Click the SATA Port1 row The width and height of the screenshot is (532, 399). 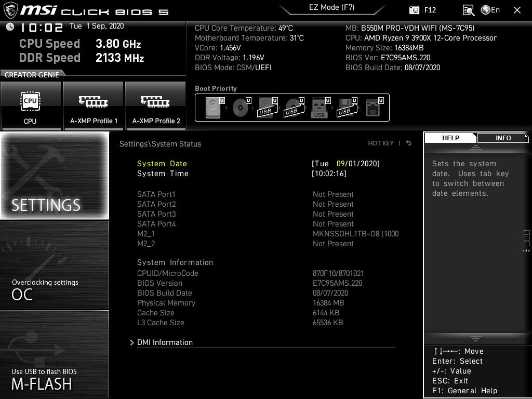coord(267,194)
